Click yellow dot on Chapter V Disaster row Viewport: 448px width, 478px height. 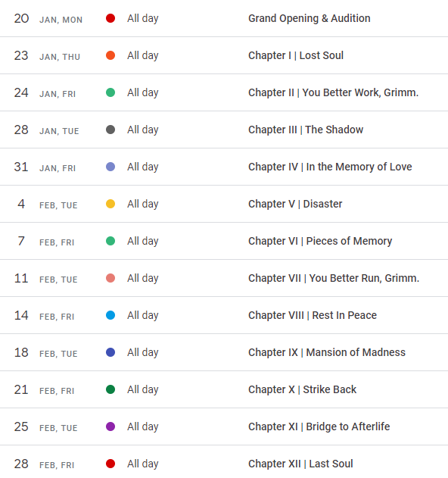point(110,204)
